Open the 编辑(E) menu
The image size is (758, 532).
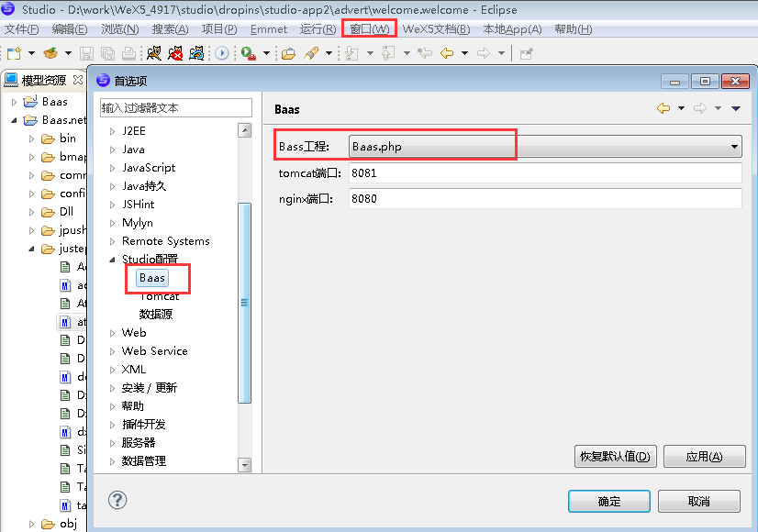tap(70, 29)
